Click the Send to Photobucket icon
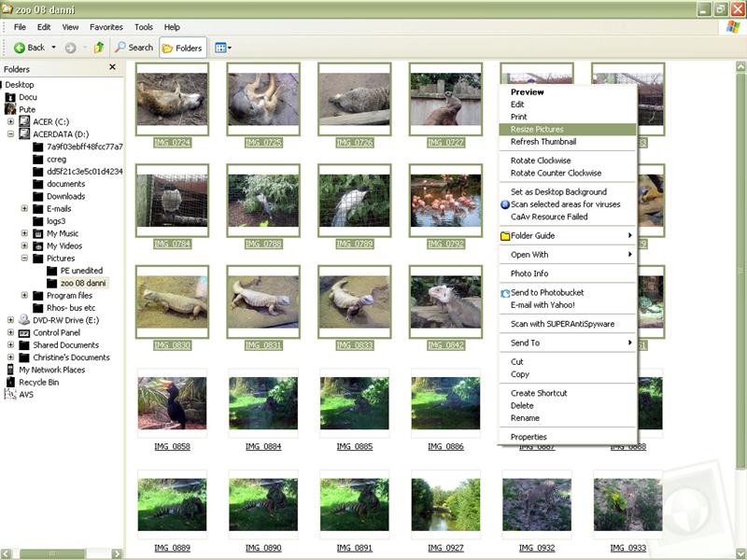This screenshot has height=560, width=747. pos(505,293)
